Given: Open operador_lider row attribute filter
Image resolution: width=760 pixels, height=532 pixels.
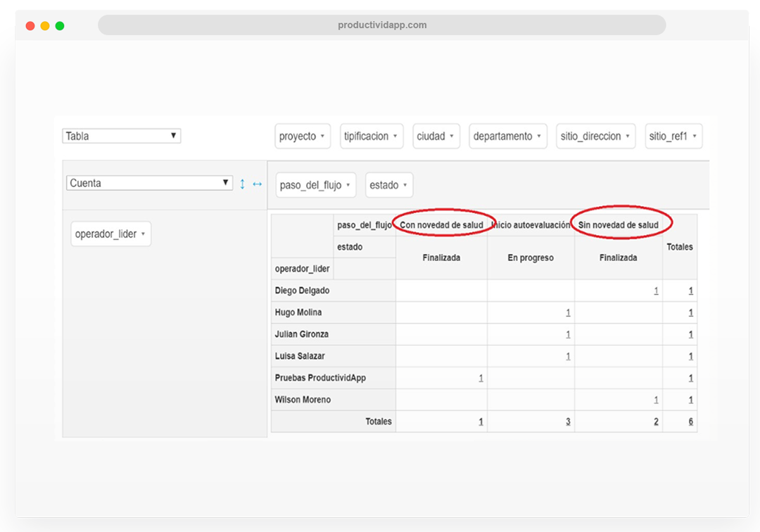Looking at the screenshot, I should pos(111,234).
